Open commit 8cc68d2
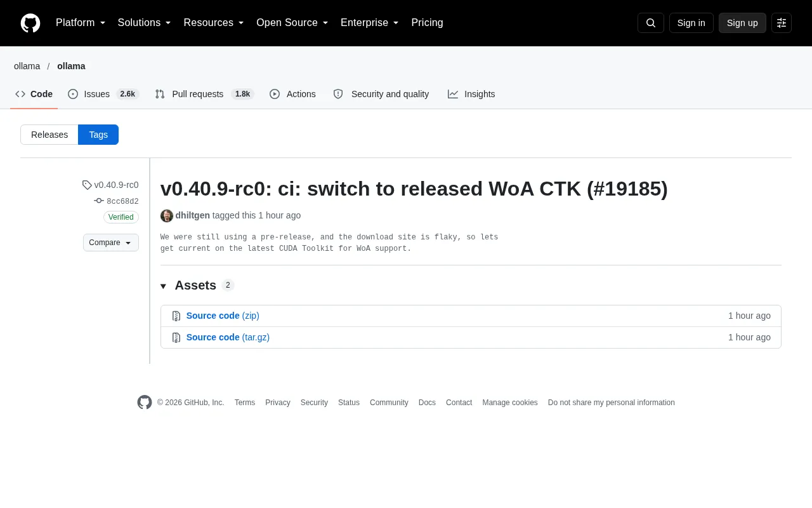This screenshot has width=812, height=508. (122, 201)
